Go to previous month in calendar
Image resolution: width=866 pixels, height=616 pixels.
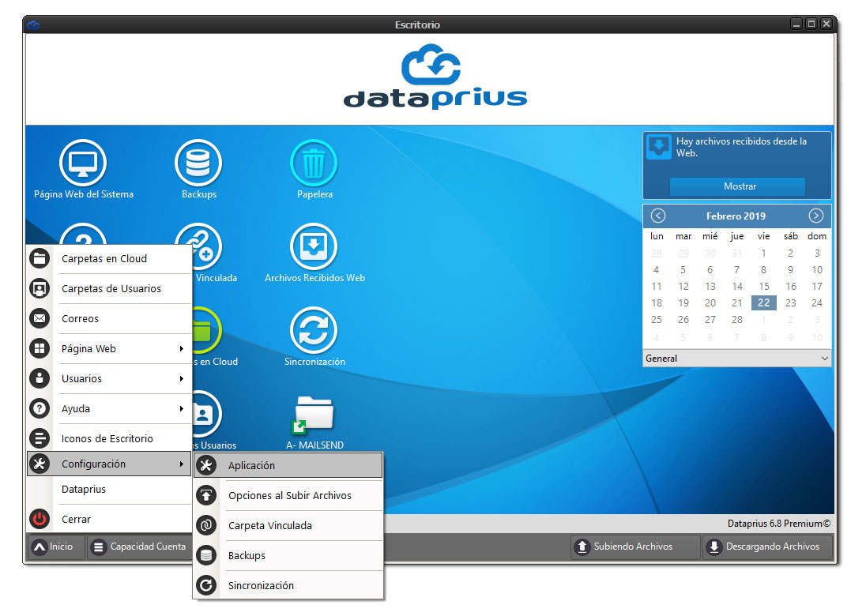coord(657,216)
